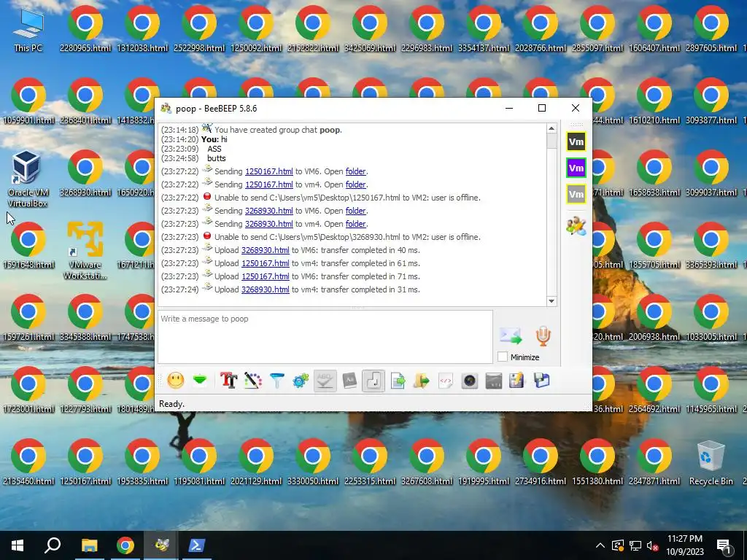Open the Windows Start menu

18,545
